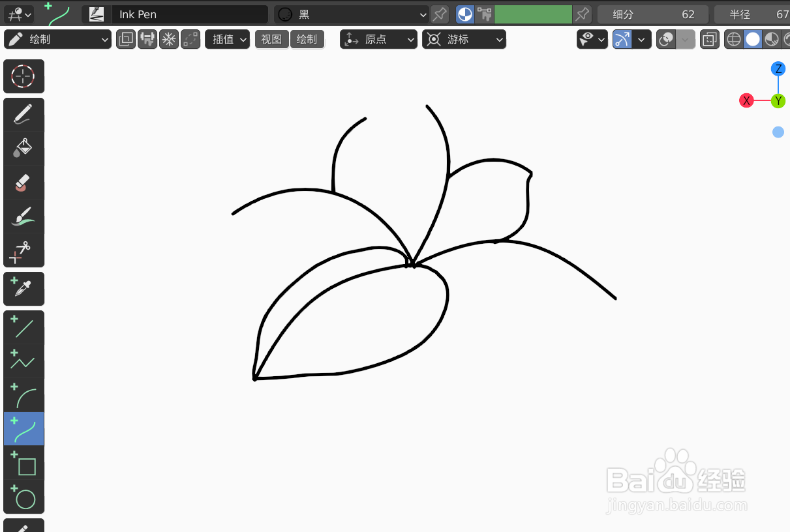Toggle the show overlays button

(665, 39)
